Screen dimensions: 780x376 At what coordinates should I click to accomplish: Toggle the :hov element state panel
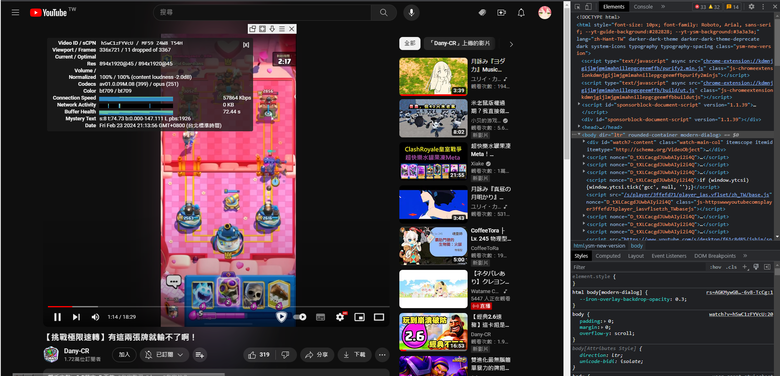click(715, 267)
